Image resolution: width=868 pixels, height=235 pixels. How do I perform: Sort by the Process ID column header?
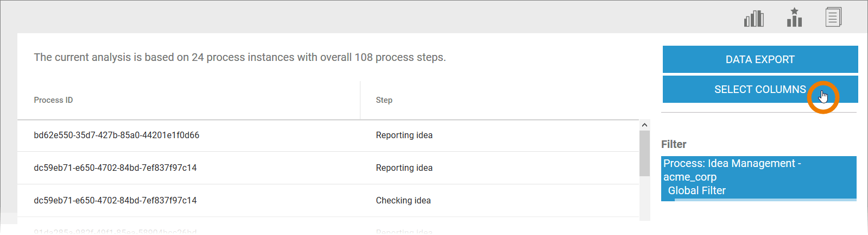tap(53, 100)
